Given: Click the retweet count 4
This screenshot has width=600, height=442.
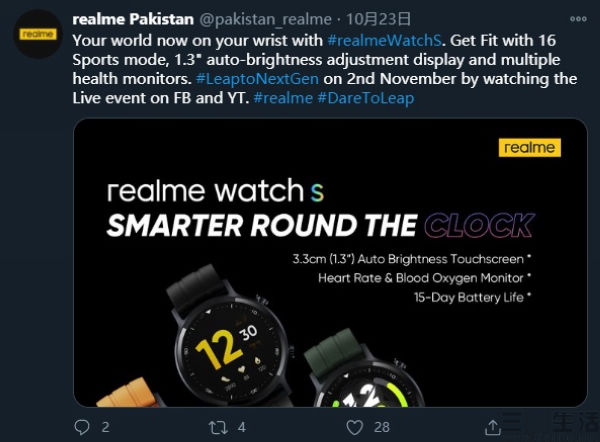Looking at the screenshot, I should click(241, 427).
